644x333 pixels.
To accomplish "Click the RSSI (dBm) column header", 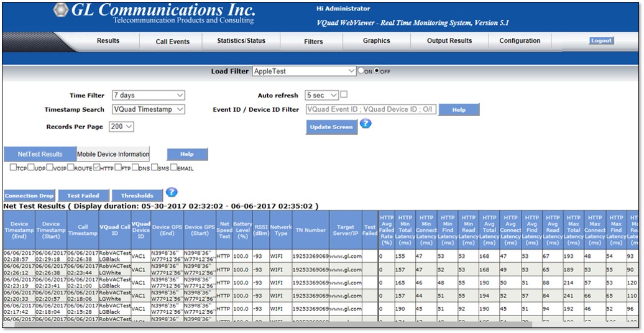I will pyautogui.click(x=261, y=230).
